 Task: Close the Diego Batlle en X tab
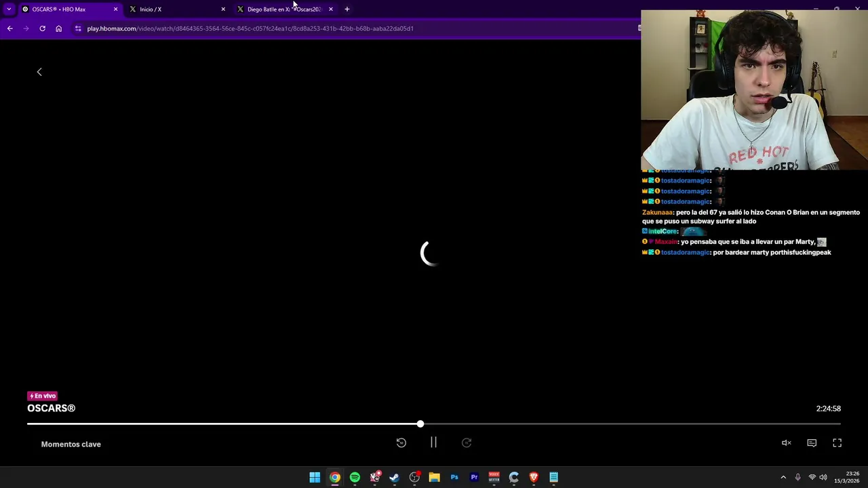click(331, 9)
